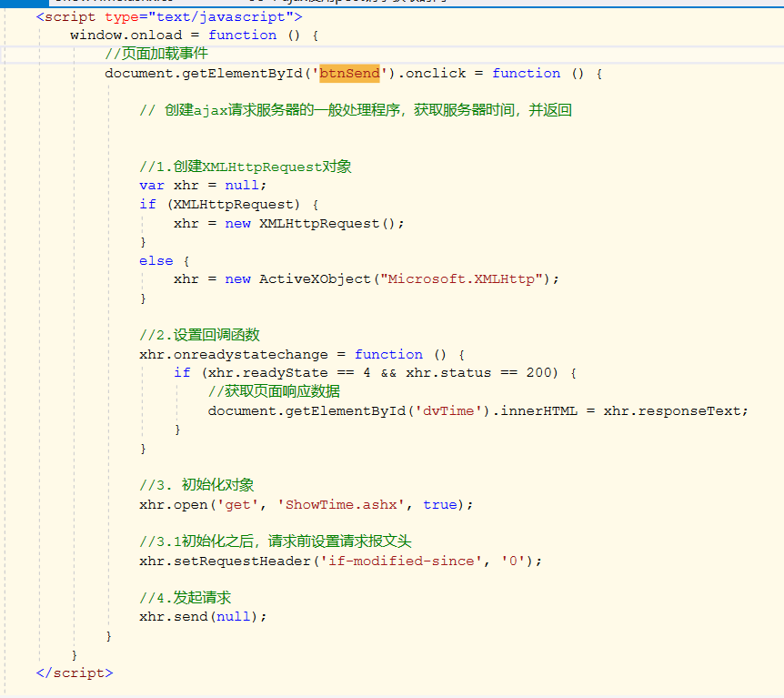This screenshot has height=698, width=784.
Task: Click xhr.readyState in the if condition
Action: coord(268,373)
